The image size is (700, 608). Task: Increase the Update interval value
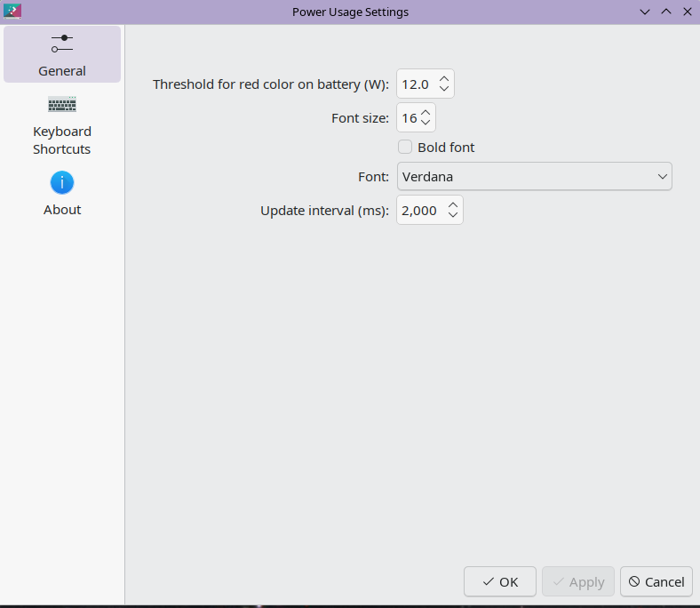coord(453,205)
